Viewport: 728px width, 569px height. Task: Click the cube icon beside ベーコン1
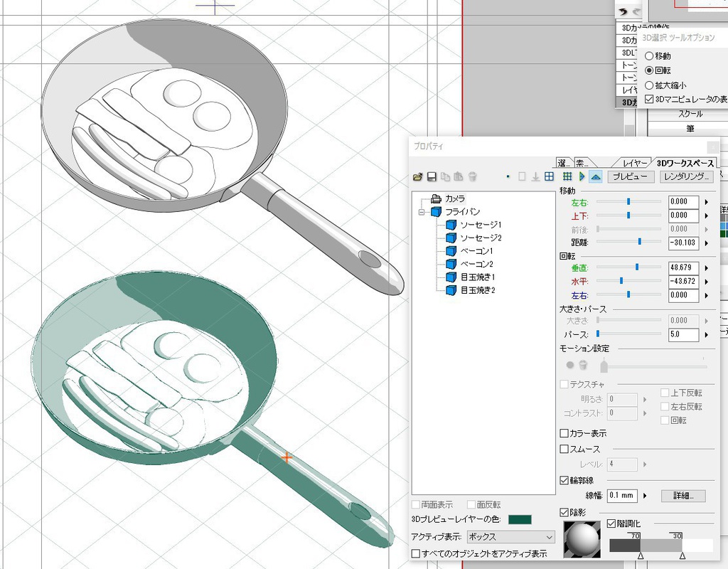tap(451, 251)
